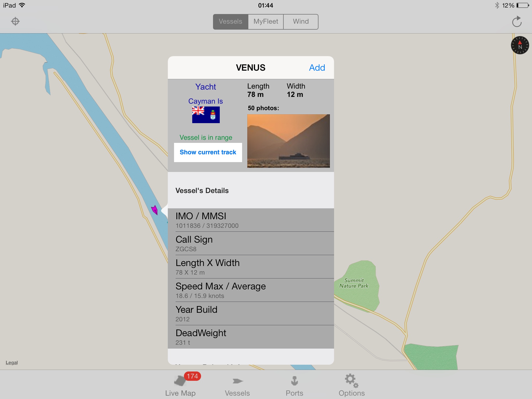Select the Speed Max / Average row

coord(251,290)
